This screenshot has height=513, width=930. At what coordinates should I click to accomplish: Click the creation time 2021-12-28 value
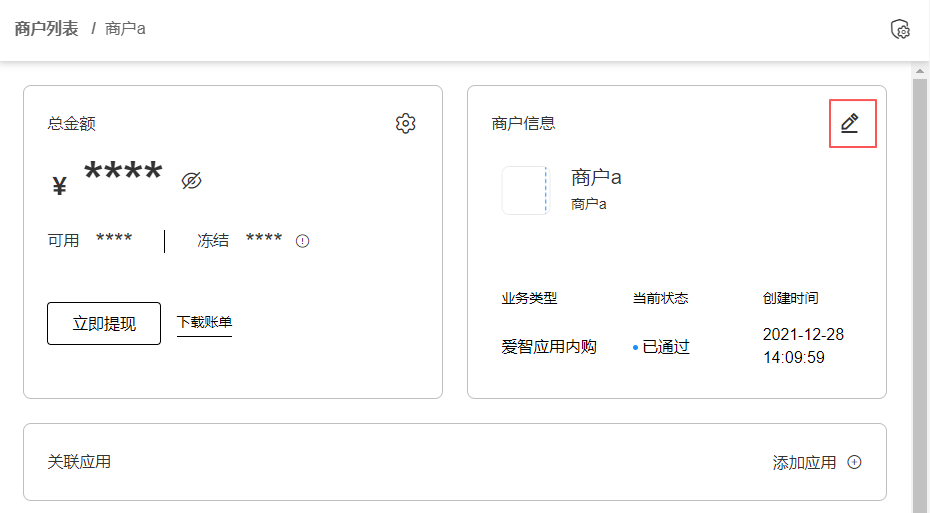click(803, 346)
